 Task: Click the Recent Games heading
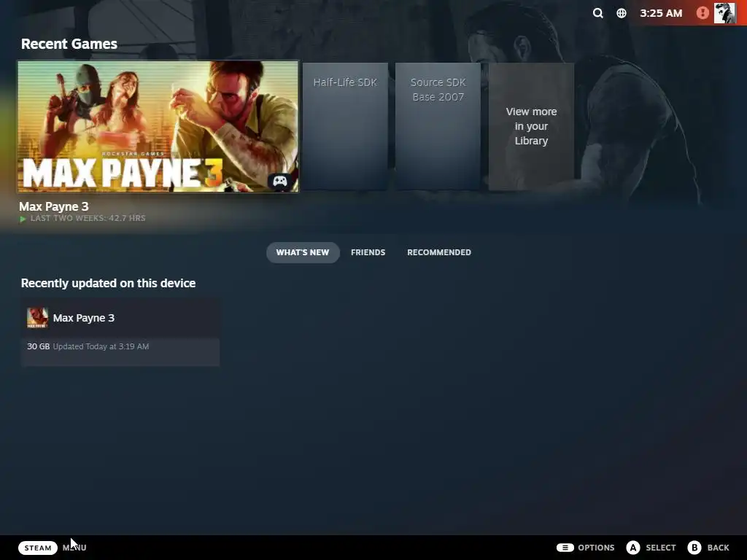click(x=69, y=44)
